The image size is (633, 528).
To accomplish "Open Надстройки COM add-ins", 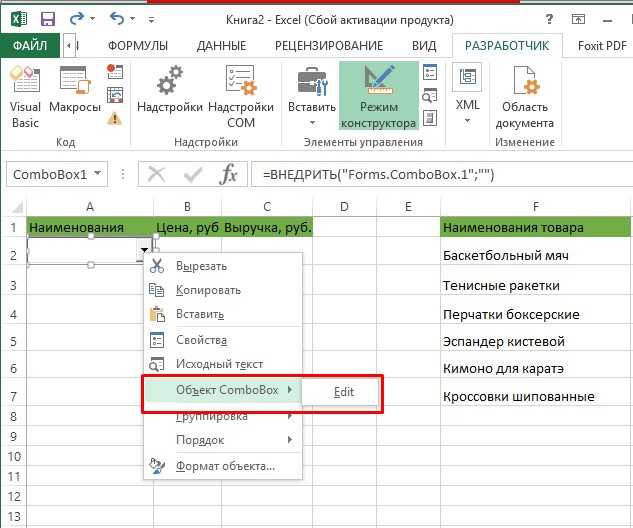I will pos(241,97).
